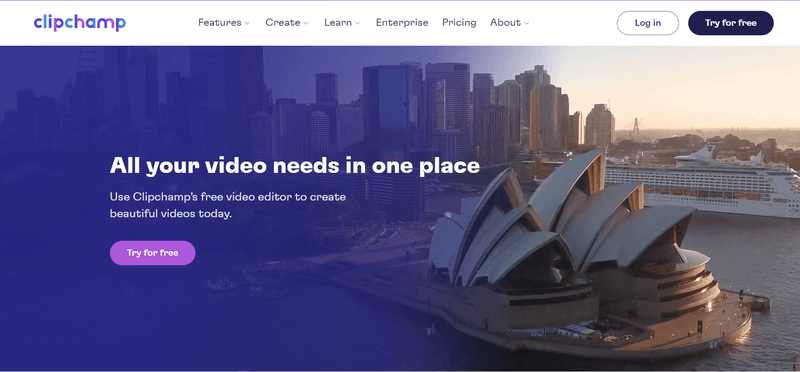Go to the Enterprise page
This screenshot has width=800, height=372.
click(402, 22)
